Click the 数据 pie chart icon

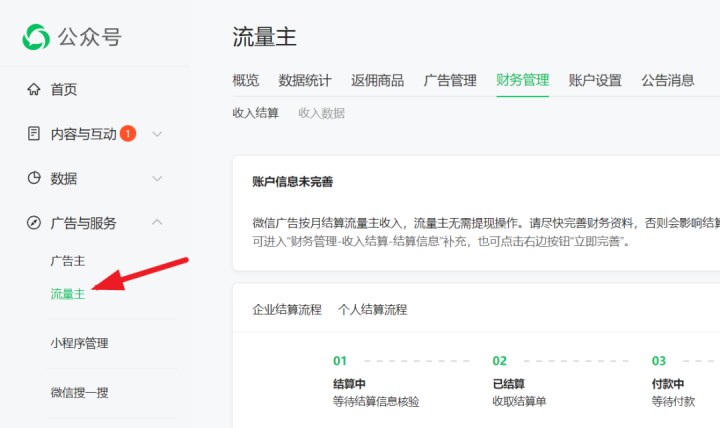point(34,178)
